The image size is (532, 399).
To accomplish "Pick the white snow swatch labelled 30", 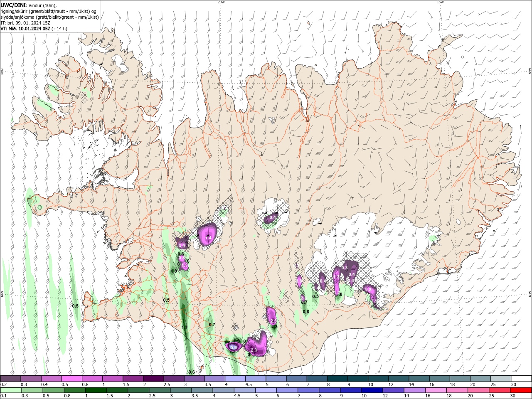I will [520, 379].
